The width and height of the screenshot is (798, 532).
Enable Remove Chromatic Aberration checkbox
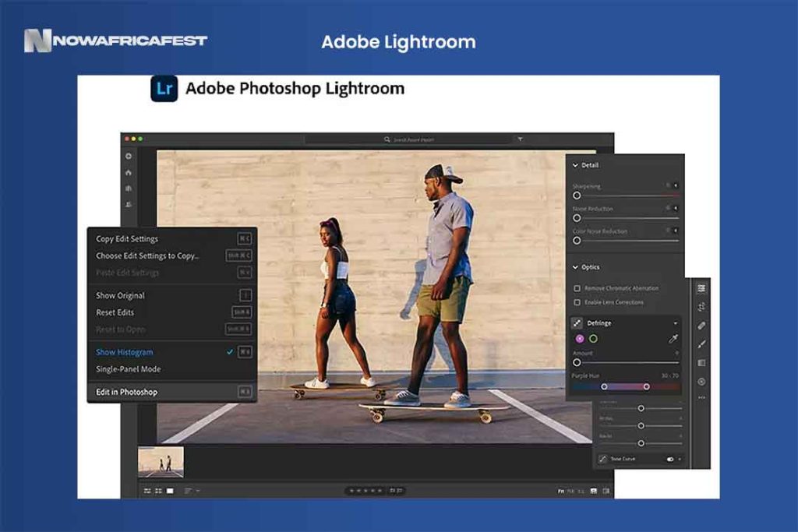pyautogui.click(x=577, y=288)
